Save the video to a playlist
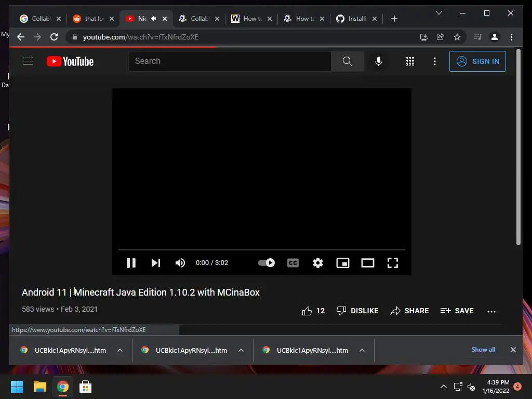532x399 pixels. (x=457, y=311)
